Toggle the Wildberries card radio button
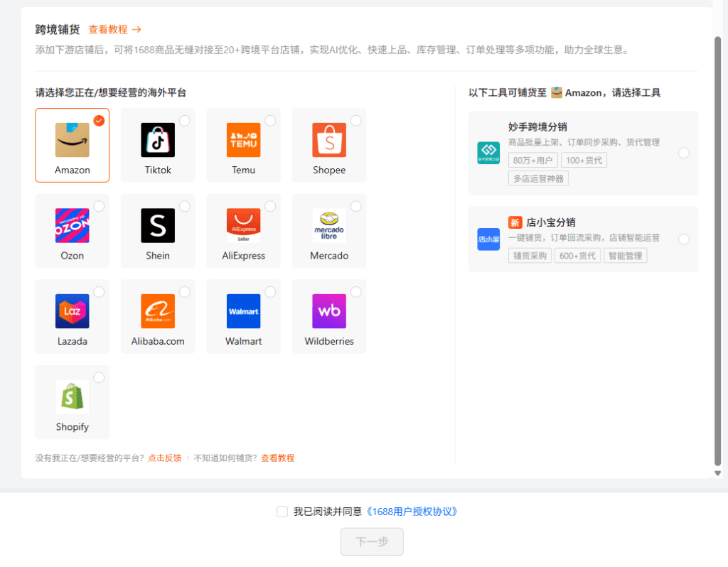This screenshot has height=567, width=728. click(x=355, y=292)
